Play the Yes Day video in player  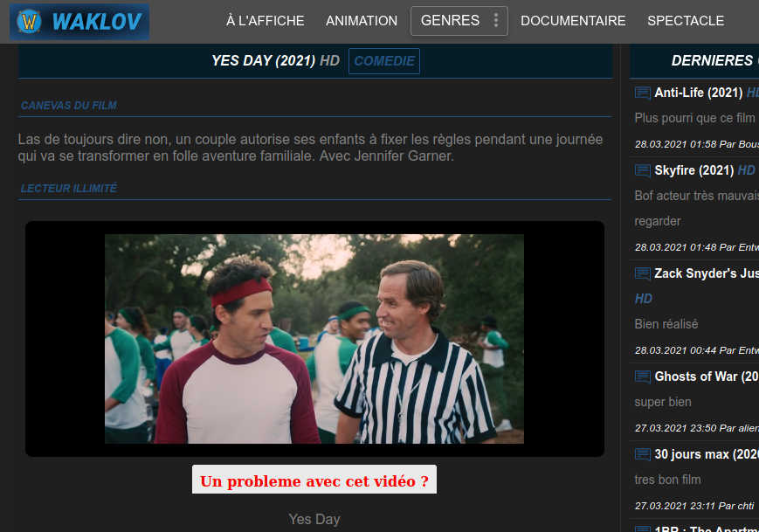[x=314, y=339]
